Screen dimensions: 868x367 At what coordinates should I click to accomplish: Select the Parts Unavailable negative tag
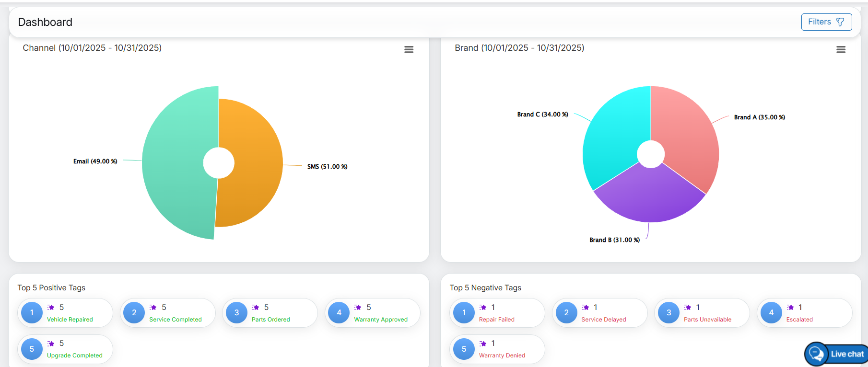707,320
